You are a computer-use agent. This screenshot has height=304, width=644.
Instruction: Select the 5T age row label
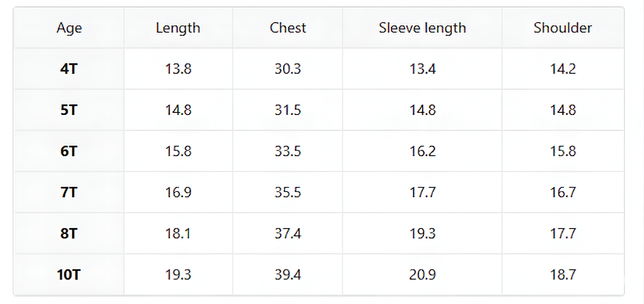[69, 110]
